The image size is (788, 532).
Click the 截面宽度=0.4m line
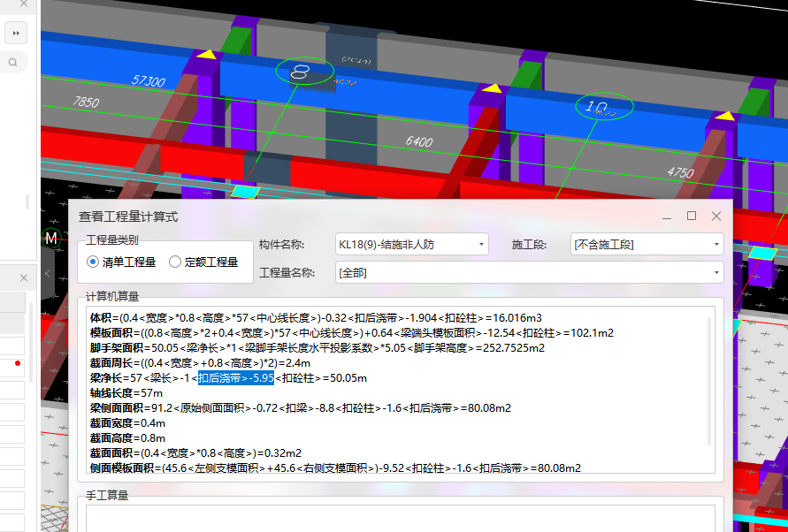click(x=127, y=423)
